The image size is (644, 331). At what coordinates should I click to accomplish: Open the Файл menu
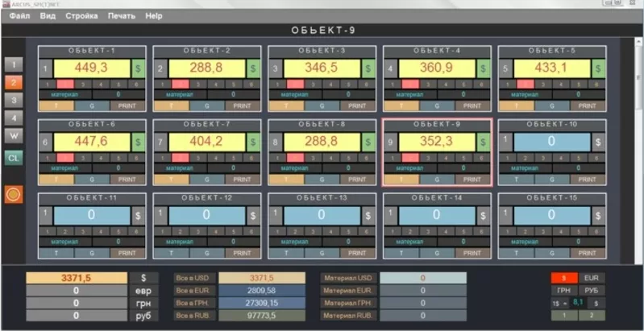click(x=21, y=16)
